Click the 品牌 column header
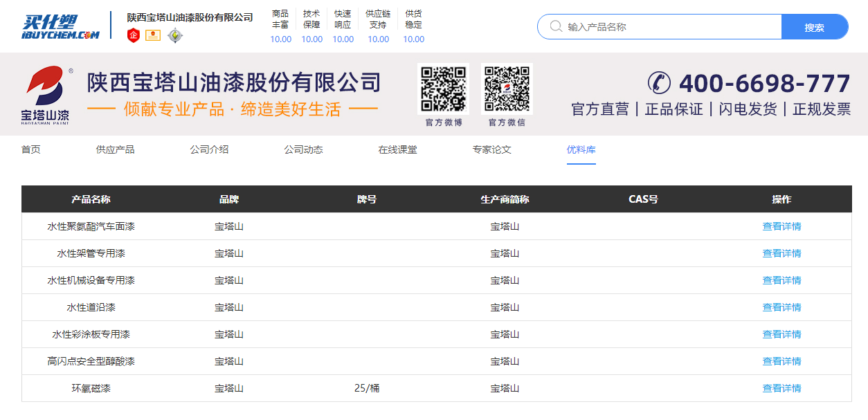This screenshot has height=420, width=868. click(x=229, y=199)
